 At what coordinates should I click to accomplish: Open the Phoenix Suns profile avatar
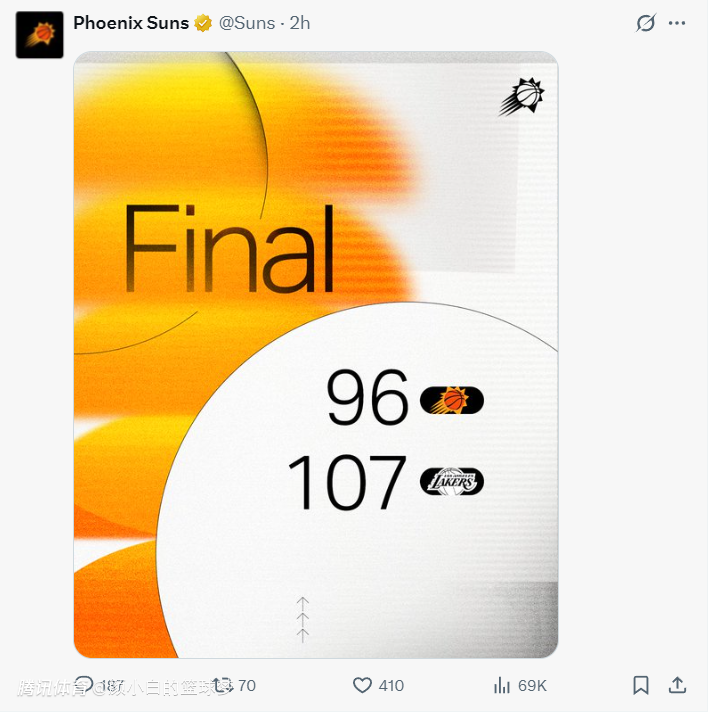click(x=40, y=35)
